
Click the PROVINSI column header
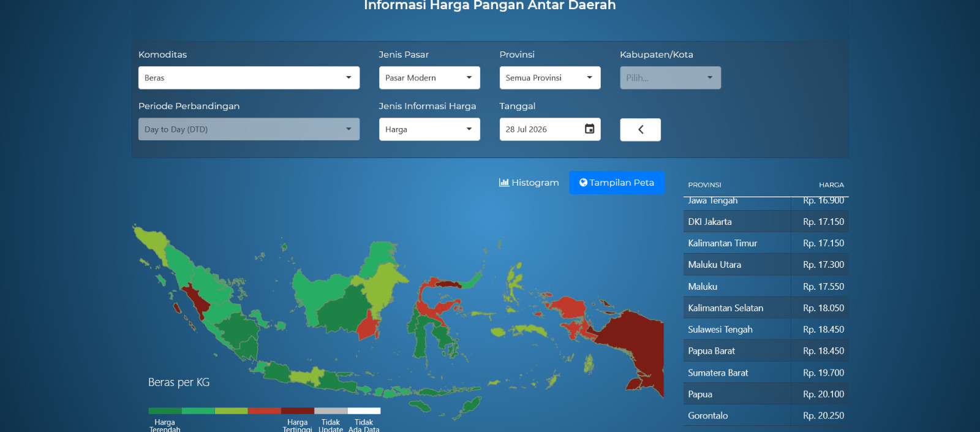tap(704, 184)
